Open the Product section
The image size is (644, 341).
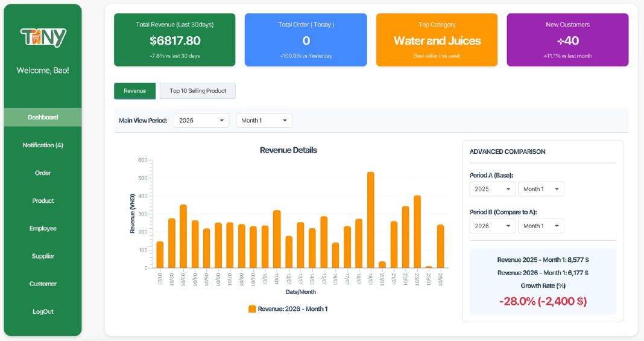tap(43, 200)
